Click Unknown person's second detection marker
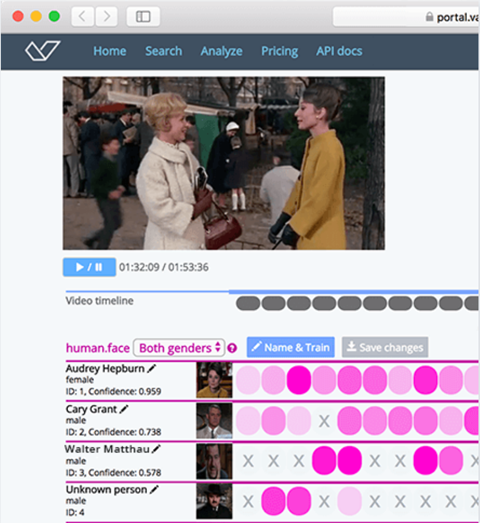 (273, 501)
